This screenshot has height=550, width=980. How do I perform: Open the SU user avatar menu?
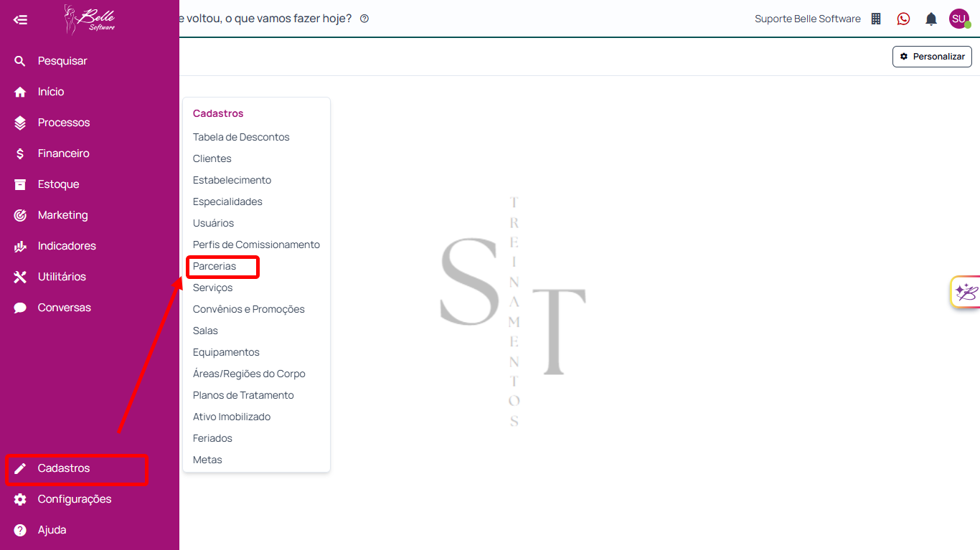958,19
